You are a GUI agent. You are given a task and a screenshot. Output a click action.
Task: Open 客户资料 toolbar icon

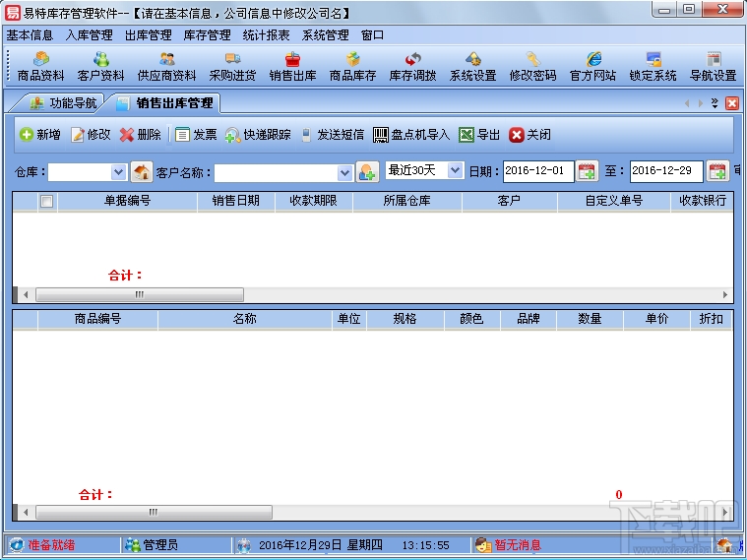click(101, 67)
